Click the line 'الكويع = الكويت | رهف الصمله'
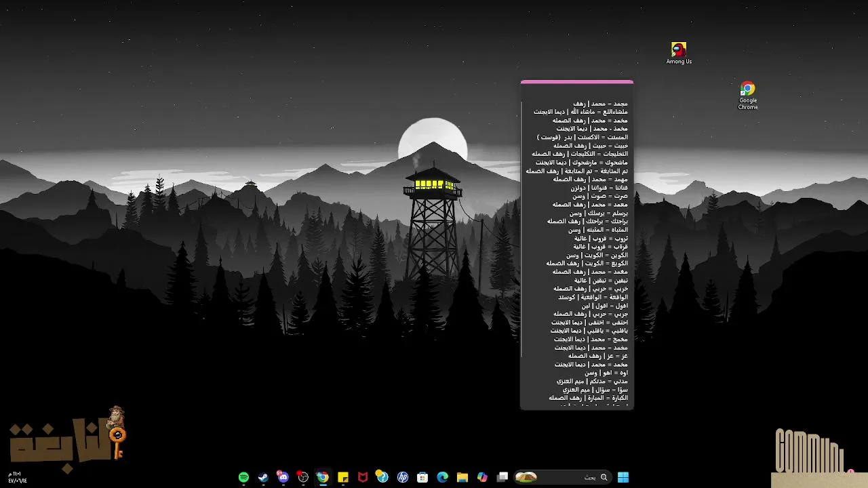The width and height of the screenshot is (868, 488). (x=587, y=263)
